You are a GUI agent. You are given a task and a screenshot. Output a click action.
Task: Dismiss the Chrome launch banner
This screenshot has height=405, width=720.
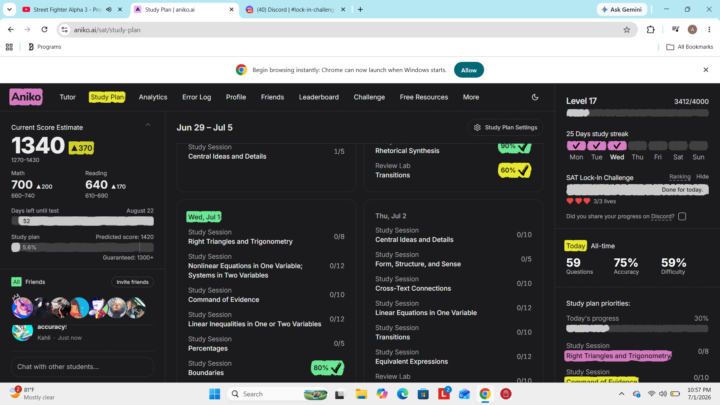706,70
